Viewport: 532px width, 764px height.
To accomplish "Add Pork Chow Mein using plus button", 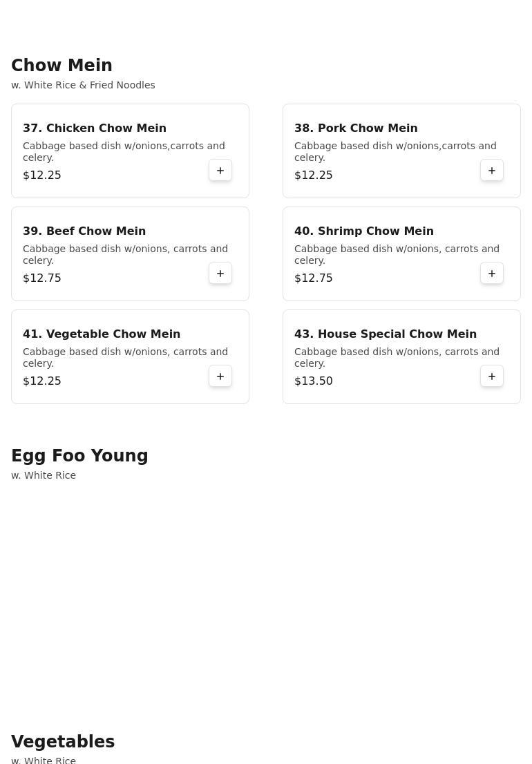I will point(491,171).
